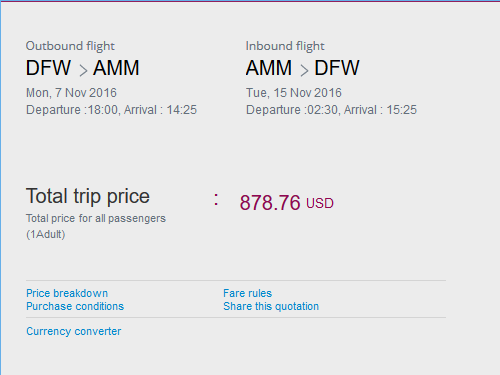This screenshot has width=500, height=375.
Task: Open the Purchase conditions link
Action: tap(75, 306)
